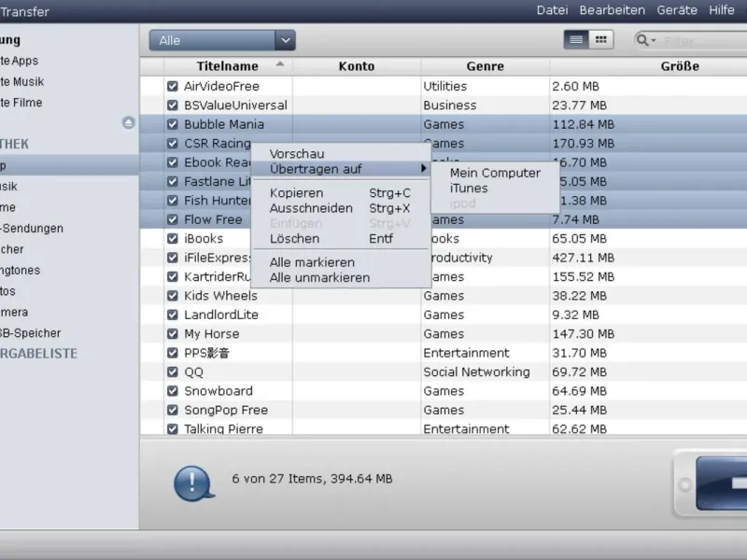747x560 pixels.
Task: Open the Geräte menu
Action: tap(677, 10)
